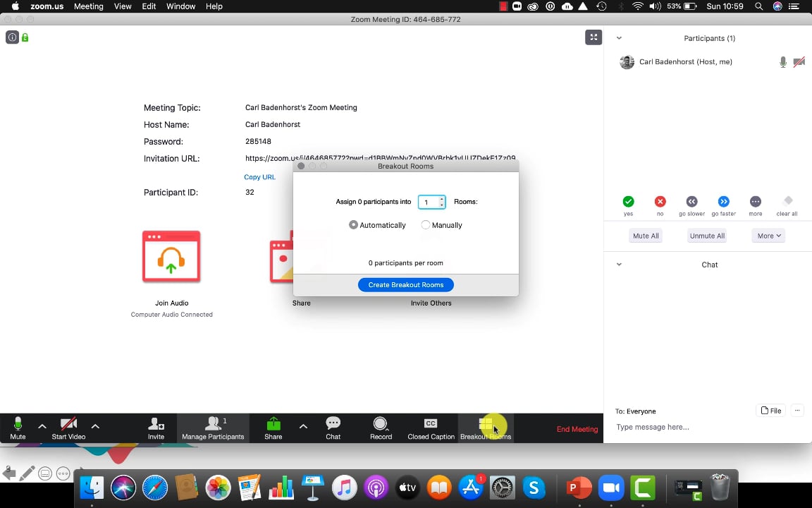Mute the microphone in Zoom toolbar
The height and width of the screenshot is (508, 812).
18,428
